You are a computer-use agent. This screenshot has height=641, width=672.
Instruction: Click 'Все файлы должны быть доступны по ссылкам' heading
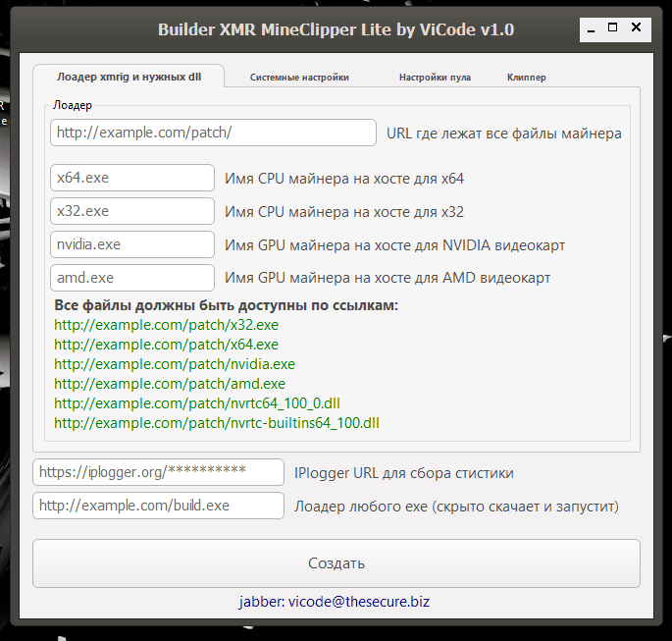click(227, 305)
